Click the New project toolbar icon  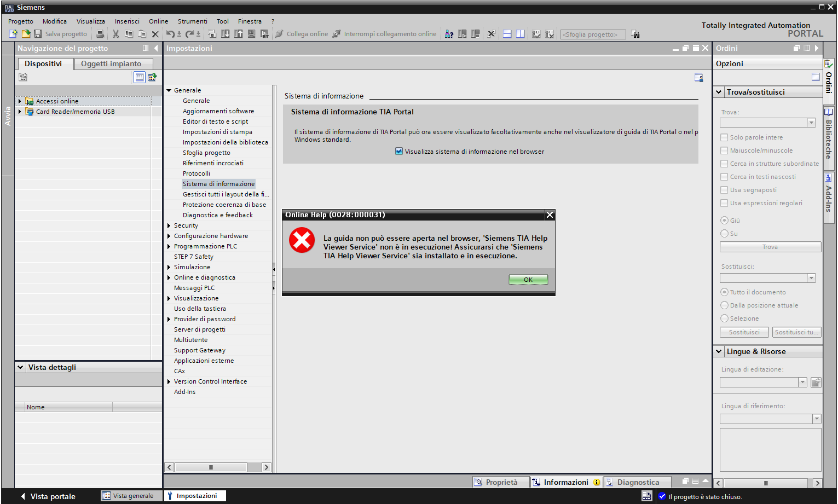click(14, 34)
